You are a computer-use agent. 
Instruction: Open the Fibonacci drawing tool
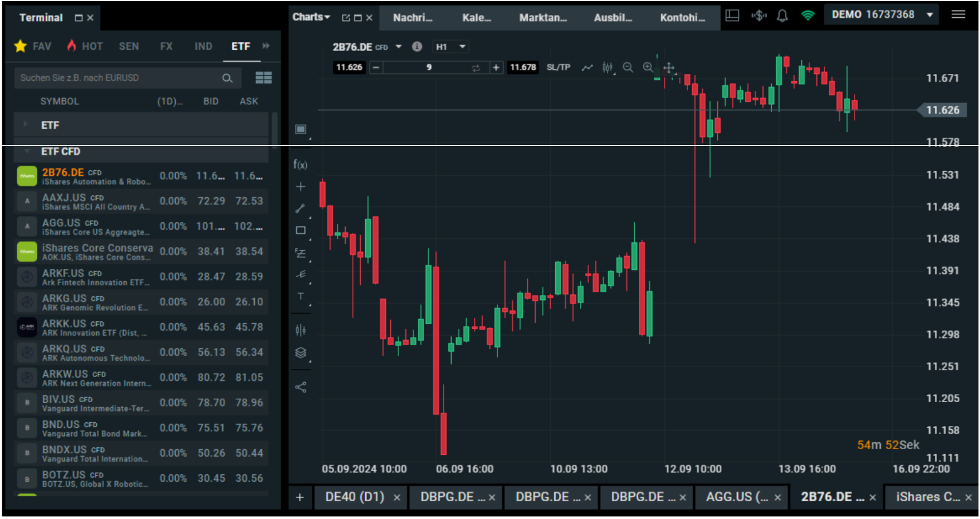pos(300,253)
